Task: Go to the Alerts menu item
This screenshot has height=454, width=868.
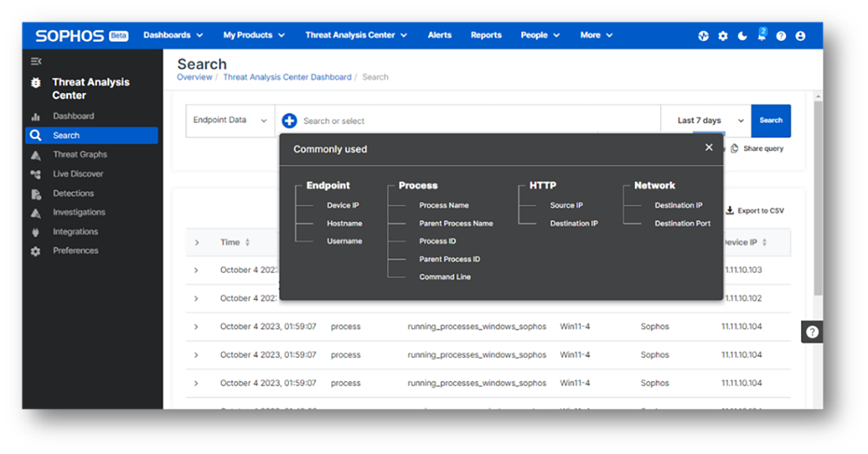Action: pos(439,35)
